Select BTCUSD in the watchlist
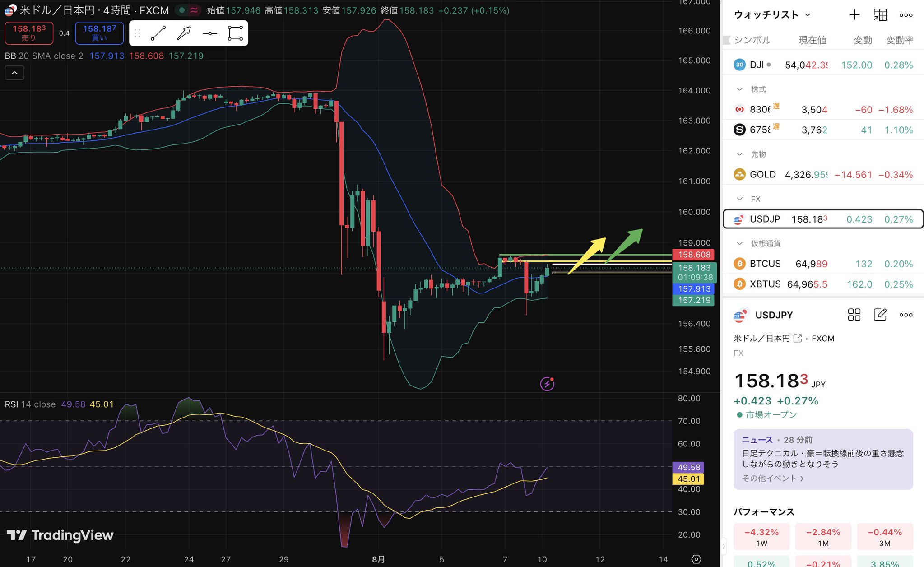924x567 pixels. [x=823, y=264]
